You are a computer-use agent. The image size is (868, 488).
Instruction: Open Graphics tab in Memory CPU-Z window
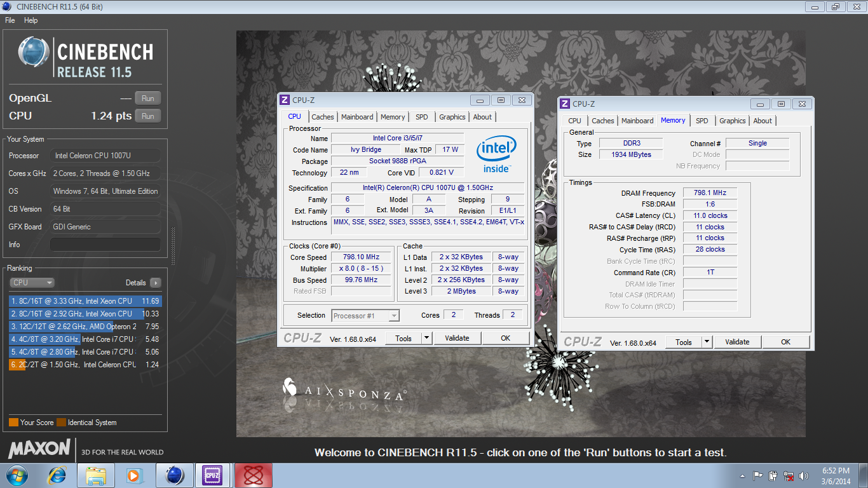[x=733, y=121]
